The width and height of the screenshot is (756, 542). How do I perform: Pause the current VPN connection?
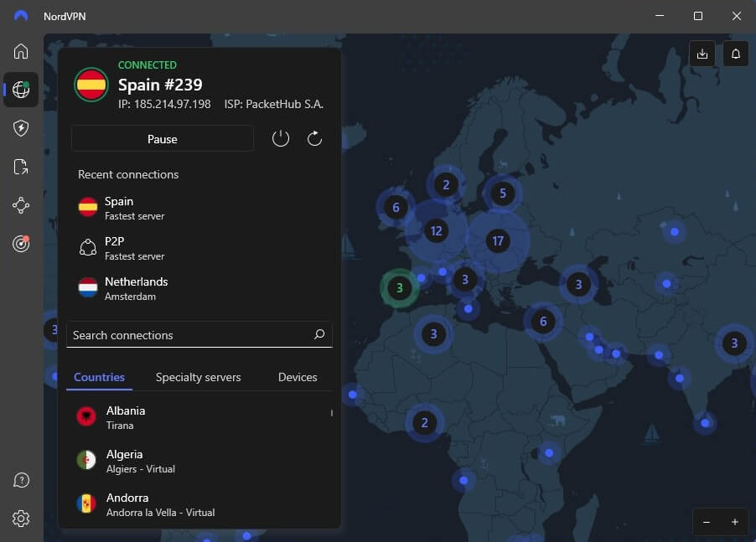[x=162, y=138]
